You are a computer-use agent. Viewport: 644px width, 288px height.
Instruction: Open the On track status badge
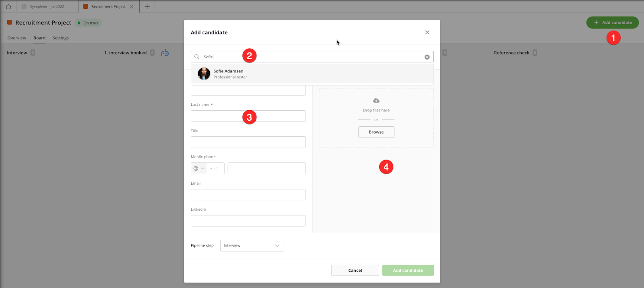(x=88, y=23)
